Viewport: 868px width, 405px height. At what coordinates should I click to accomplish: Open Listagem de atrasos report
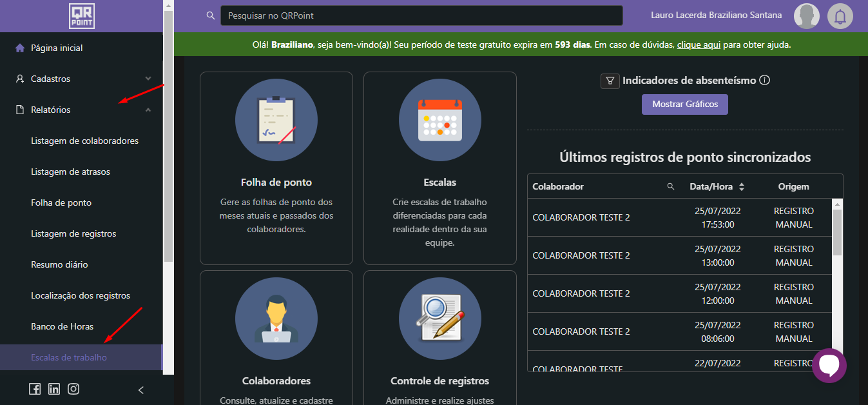(x=70, y=172)
